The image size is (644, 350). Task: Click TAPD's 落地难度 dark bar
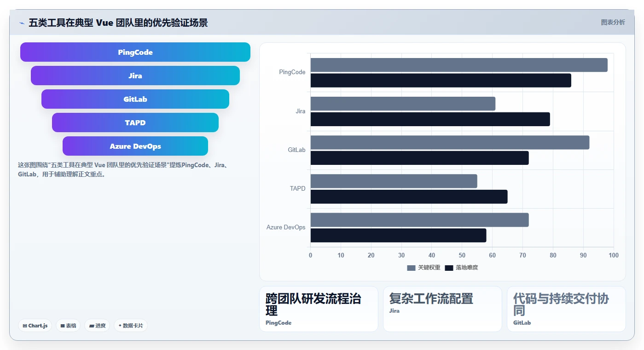click(x=409, y=197)
